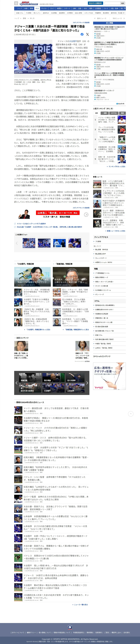Viewport: 140px width, 644px height.
Task: Switch ranking to 一週間 tab
Action: (105, 113)
